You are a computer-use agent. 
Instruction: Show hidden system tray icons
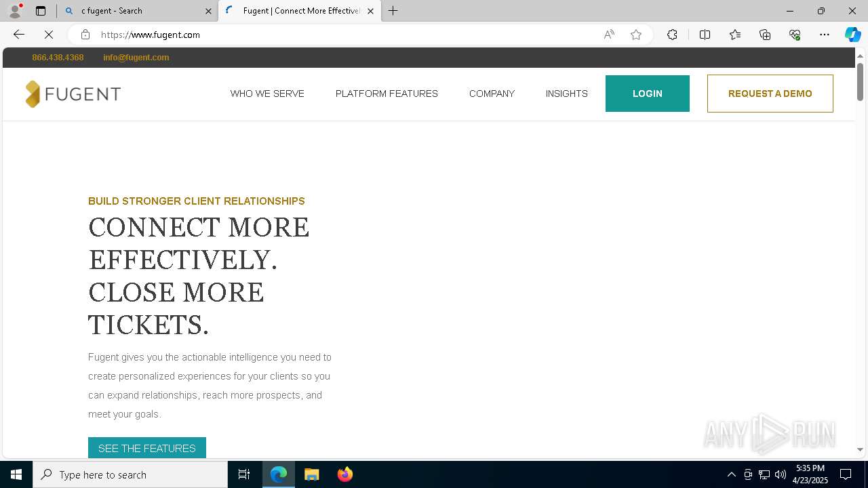(x=731, y=474)
